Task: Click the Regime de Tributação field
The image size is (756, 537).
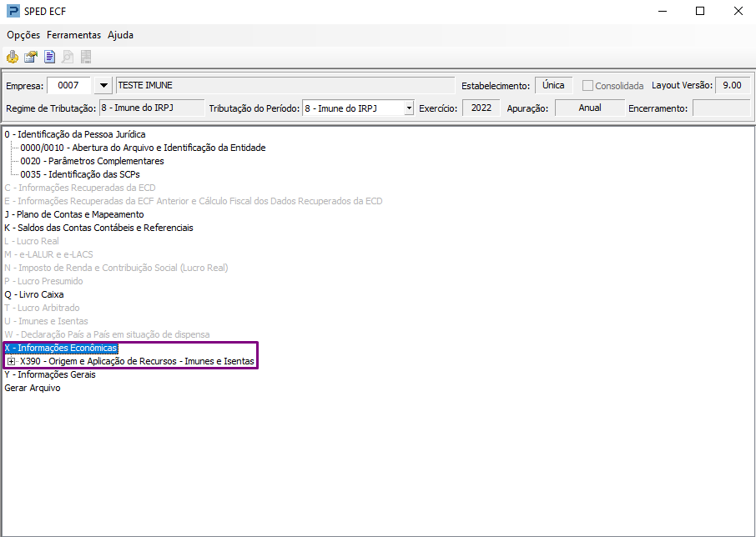Action: (152, 108)
